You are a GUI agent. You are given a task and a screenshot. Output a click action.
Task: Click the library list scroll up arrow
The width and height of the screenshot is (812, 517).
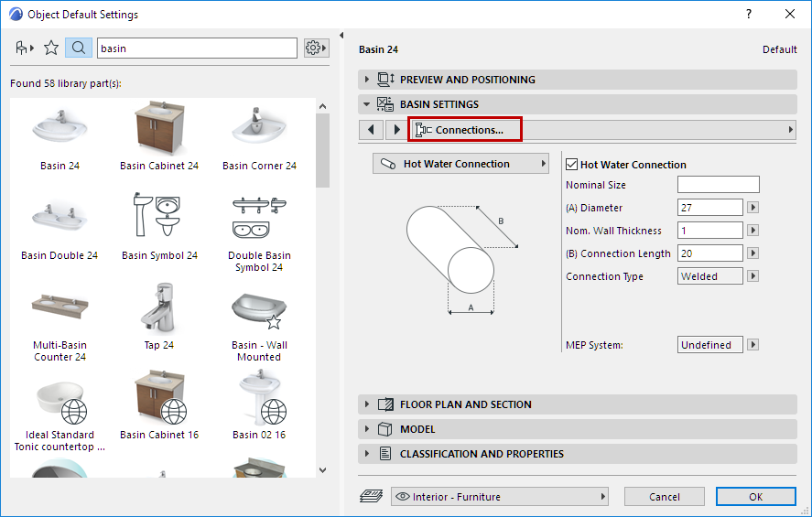pyautogui.click(x=322, y=106)
